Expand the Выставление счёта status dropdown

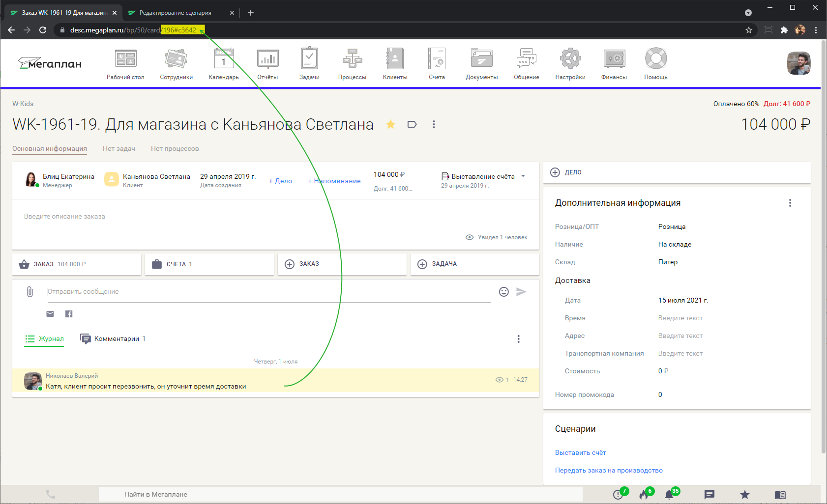click(523, 176)
